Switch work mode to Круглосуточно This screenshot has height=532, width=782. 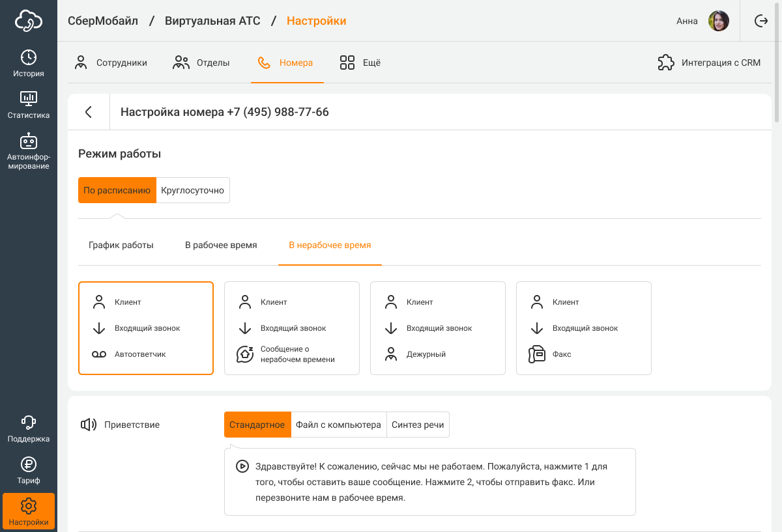193,190
